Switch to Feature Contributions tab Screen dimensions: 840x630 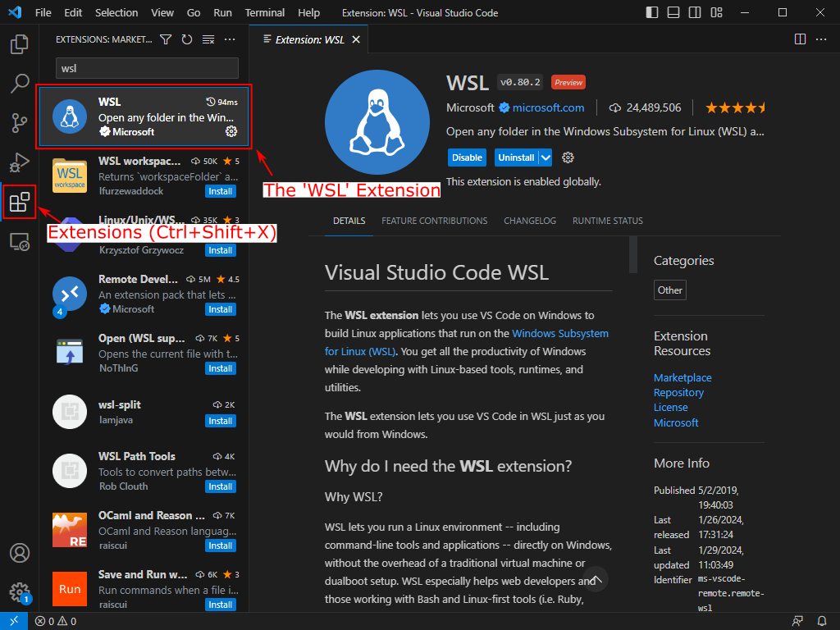pos(435,221)
